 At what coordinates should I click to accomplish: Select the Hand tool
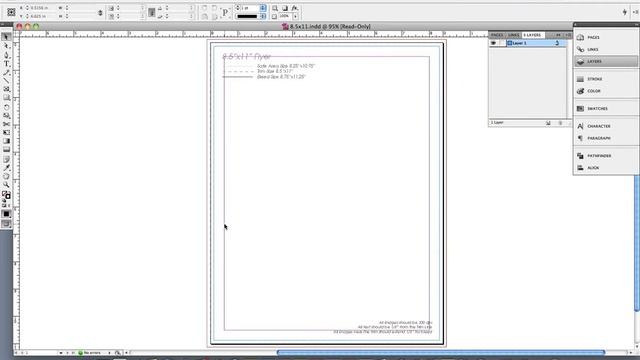6,176
